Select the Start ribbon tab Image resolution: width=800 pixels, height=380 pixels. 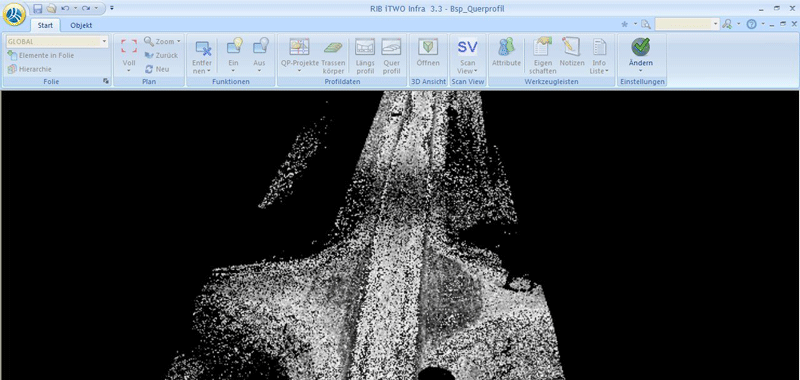45,25
